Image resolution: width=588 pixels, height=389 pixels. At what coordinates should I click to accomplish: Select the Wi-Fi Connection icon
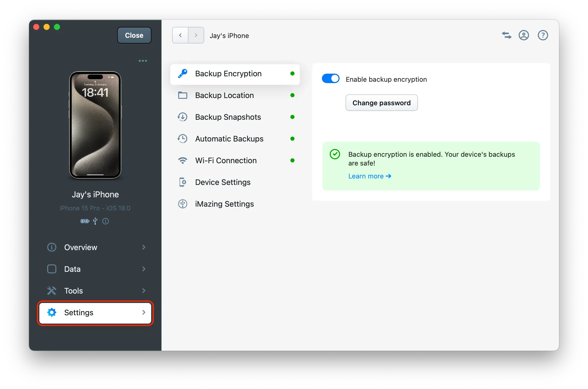(x=183, y=160)
